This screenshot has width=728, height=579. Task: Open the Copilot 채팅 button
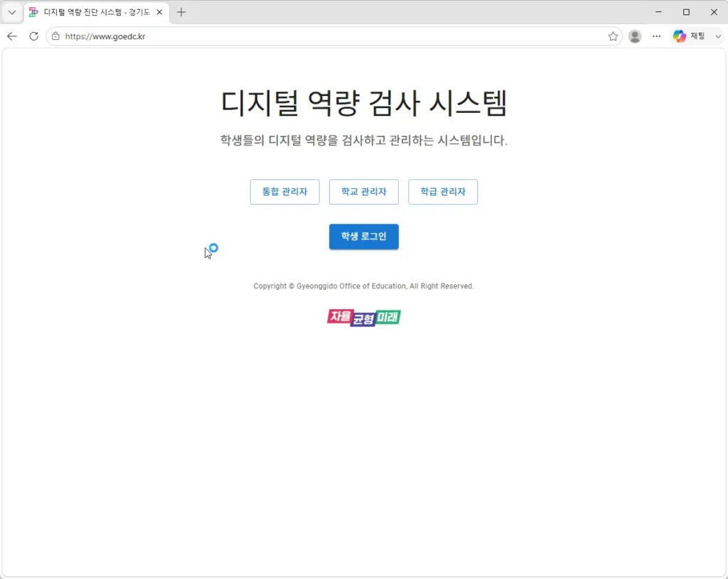[690, 36]
